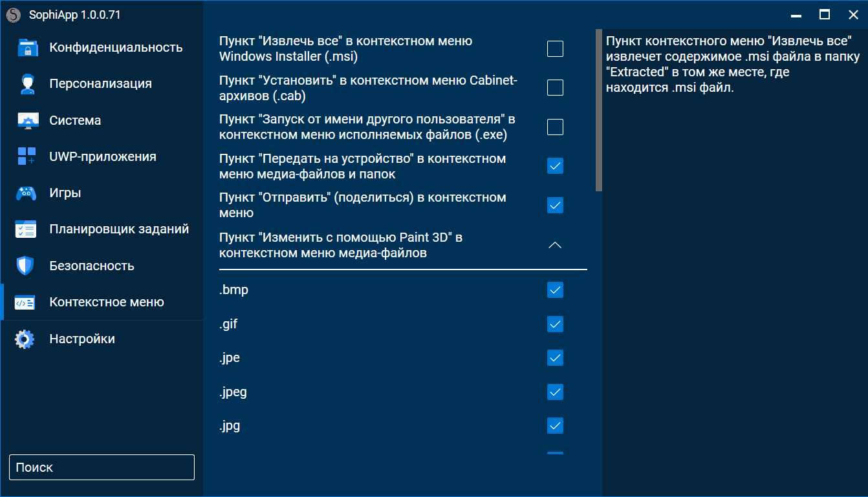Click the Games controller icon
Image resolution: width=868 pixels, height=497 pixels.
[x=26, y=193]
